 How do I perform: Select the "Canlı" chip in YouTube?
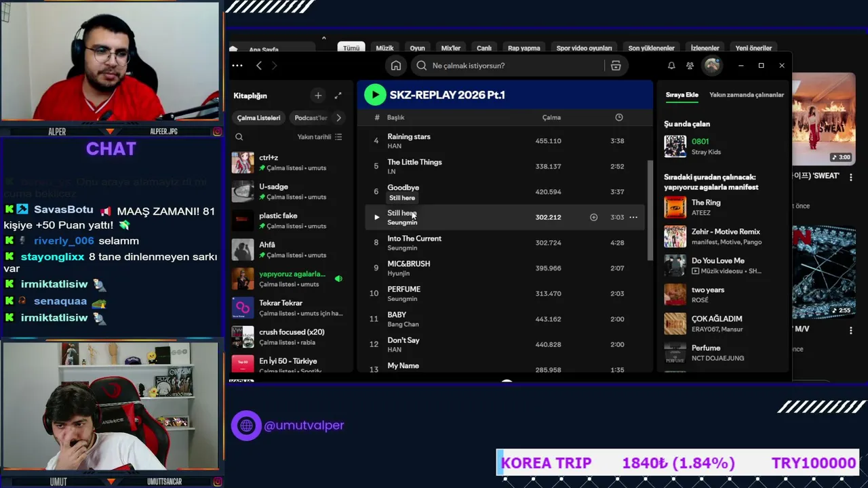tap(484, 48)
